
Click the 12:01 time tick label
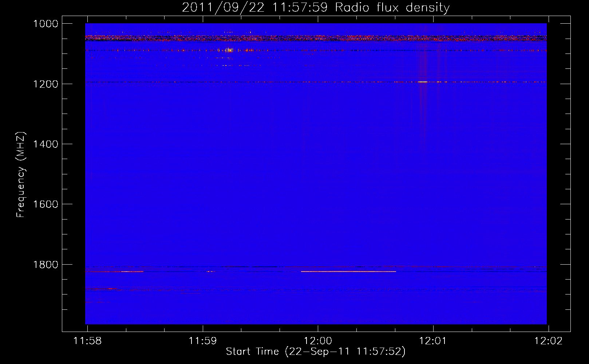433,341
